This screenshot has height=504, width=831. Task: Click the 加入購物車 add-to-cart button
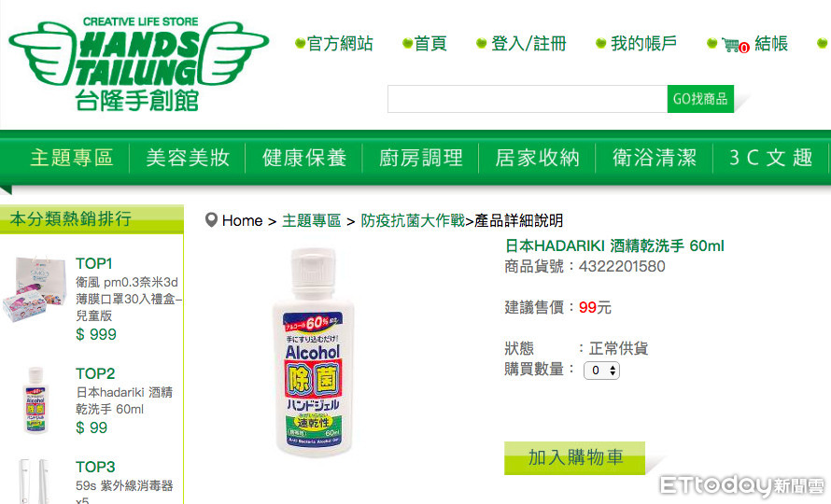(574, 457)
